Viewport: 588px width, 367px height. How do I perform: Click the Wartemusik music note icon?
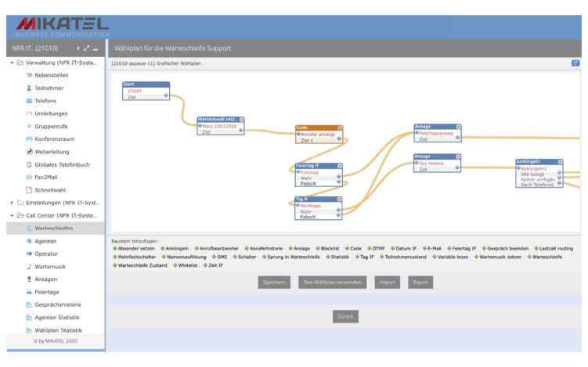pos(29,266)
